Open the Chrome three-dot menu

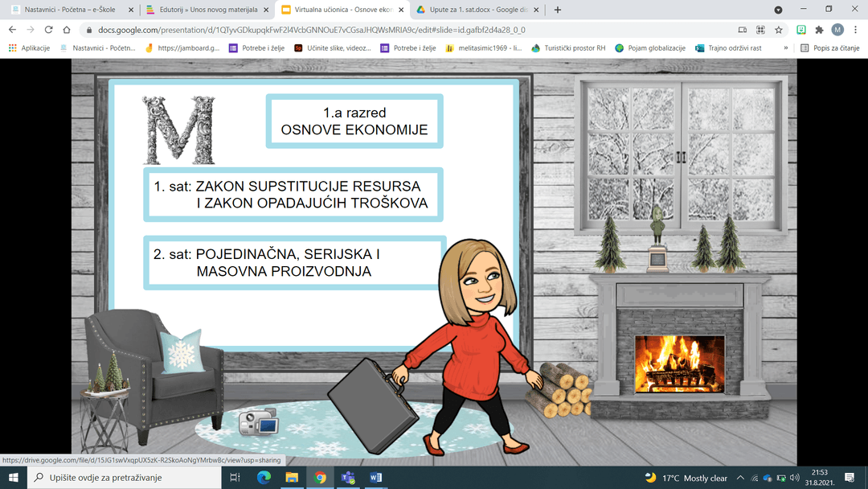(855, 30)
